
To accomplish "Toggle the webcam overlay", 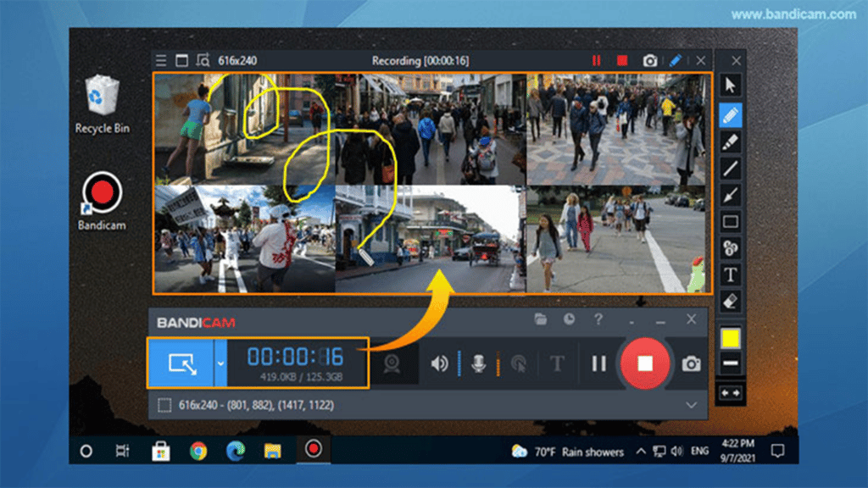I will point(392,363).
